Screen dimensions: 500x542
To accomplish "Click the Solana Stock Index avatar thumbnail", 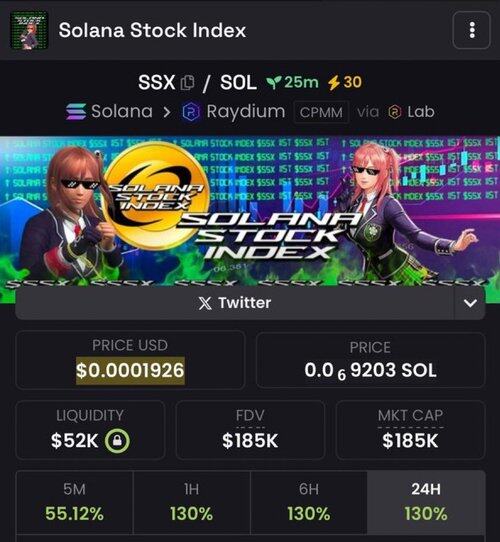I will point(29,30).
